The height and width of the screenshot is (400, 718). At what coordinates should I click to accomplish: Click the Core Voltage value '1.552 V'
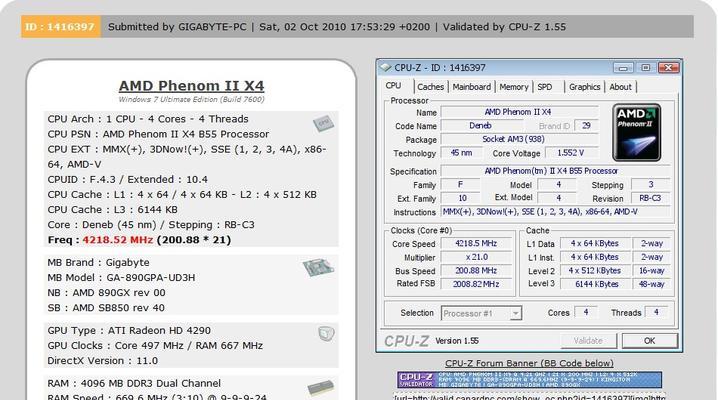click(571, 153)
